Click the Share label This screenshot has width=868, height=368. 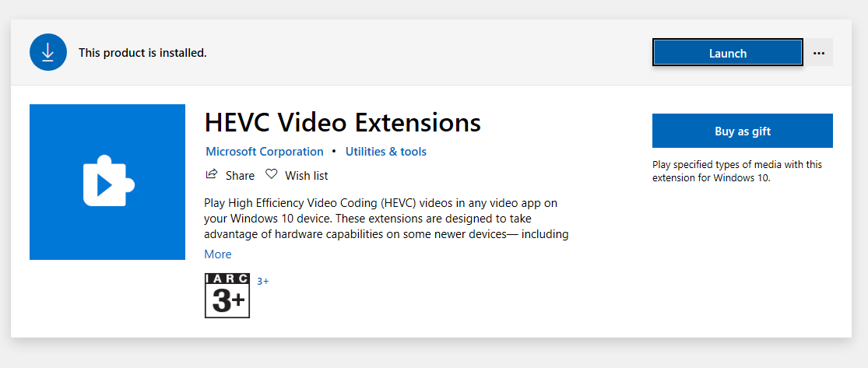pyautogui.click(x=240, y=175)
